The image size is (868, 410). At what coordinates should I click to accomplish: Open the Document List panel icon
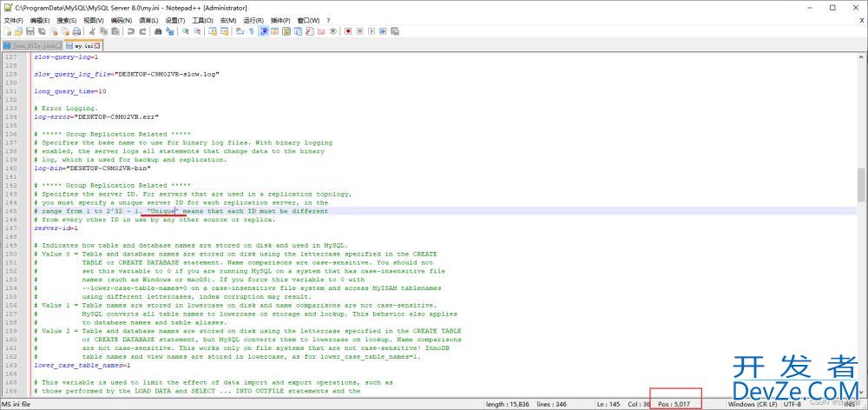pyautogui.click(x=298, y=31)
